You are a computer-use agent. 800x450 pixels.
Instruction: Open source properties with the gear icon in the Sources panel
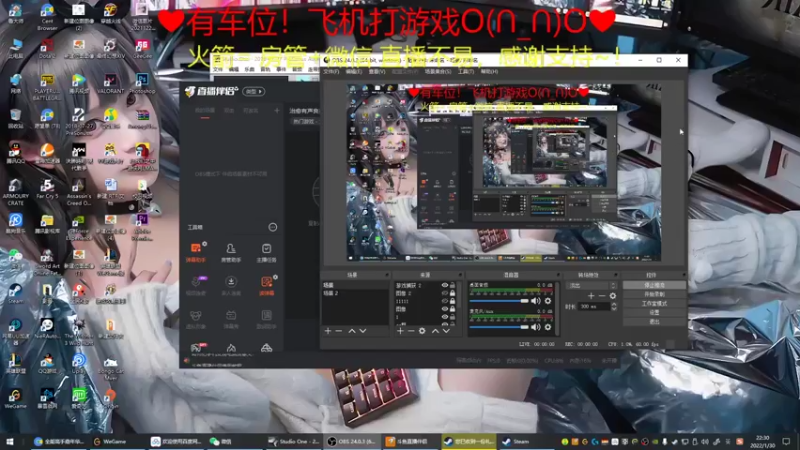tap(422, 331)
